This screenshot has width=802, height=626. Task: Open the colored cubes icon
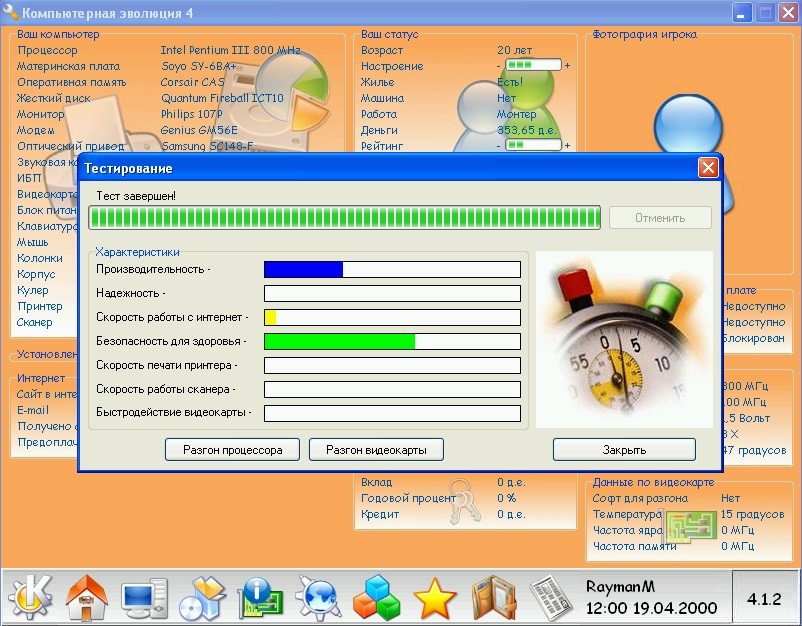click(x=376, y=597)
